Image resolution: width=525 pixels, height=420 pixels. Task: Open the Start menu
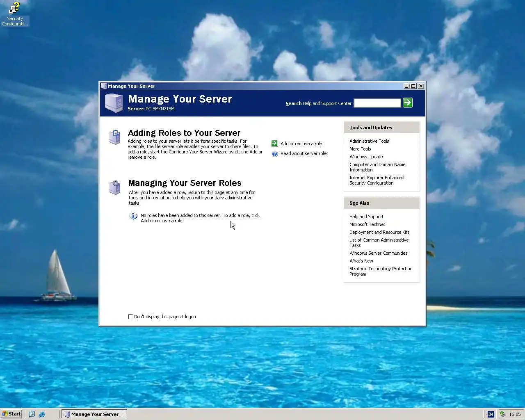tap(11, 414)
